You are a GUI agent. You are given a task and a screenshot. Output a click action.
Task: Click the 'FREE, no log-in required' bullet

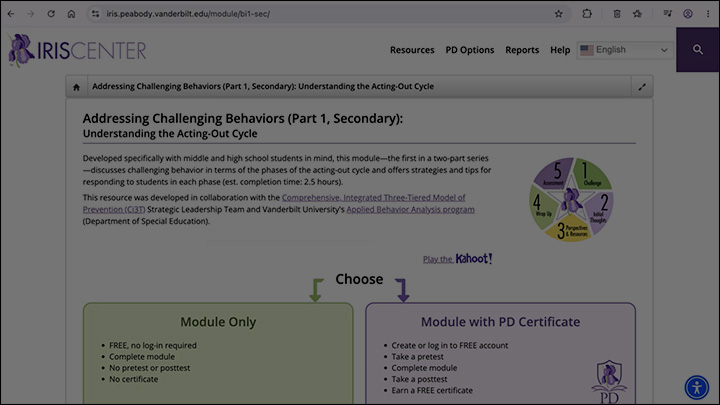tap(152, 345)
